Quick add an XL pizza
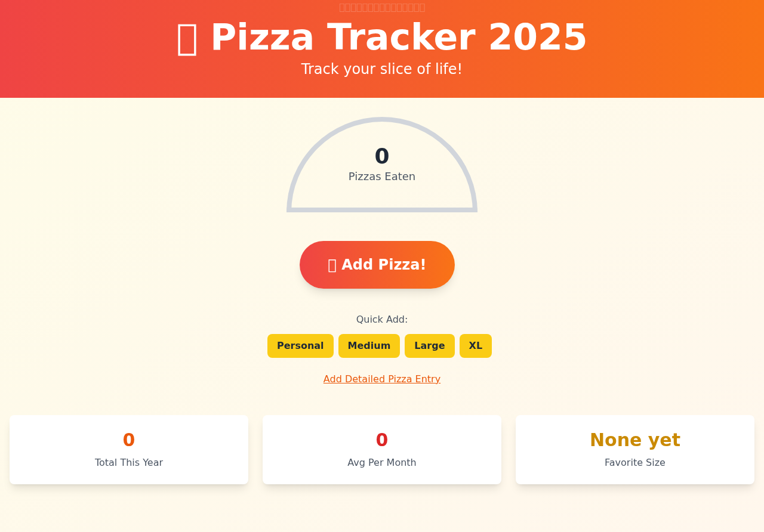 475,345
